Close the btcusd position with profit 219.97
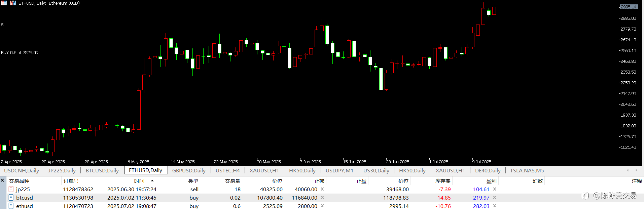Screen dimensions: 644x209 495,198
